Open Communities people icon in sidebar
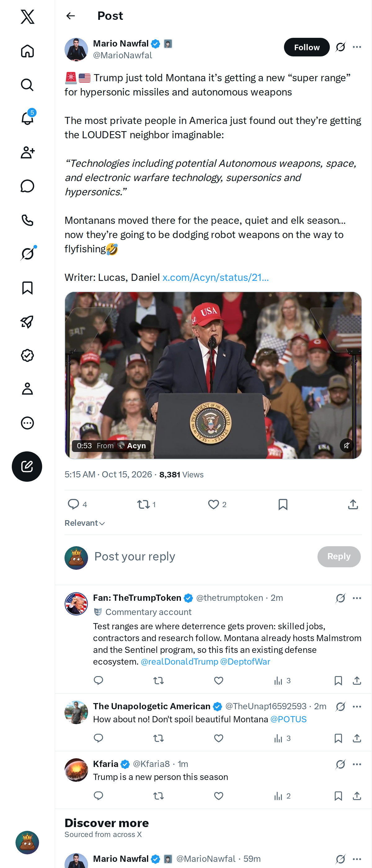372x868 pixels. 28,152
